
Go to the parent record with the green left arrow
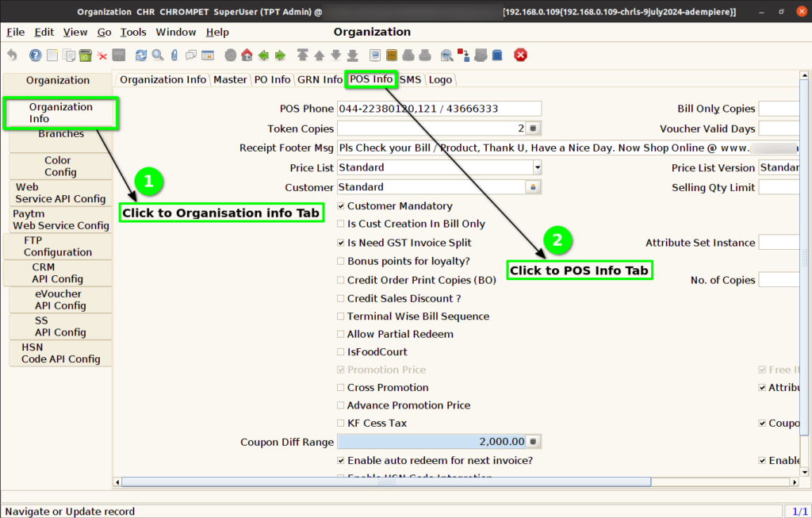coord(263,55)
